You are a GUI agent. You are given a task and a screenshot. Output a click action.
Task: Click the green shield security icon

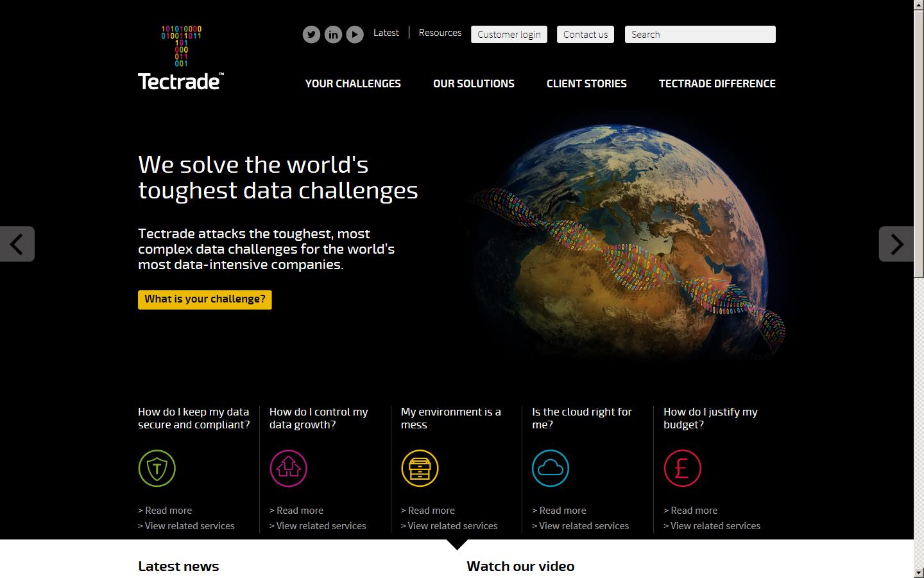pos(157,468)
